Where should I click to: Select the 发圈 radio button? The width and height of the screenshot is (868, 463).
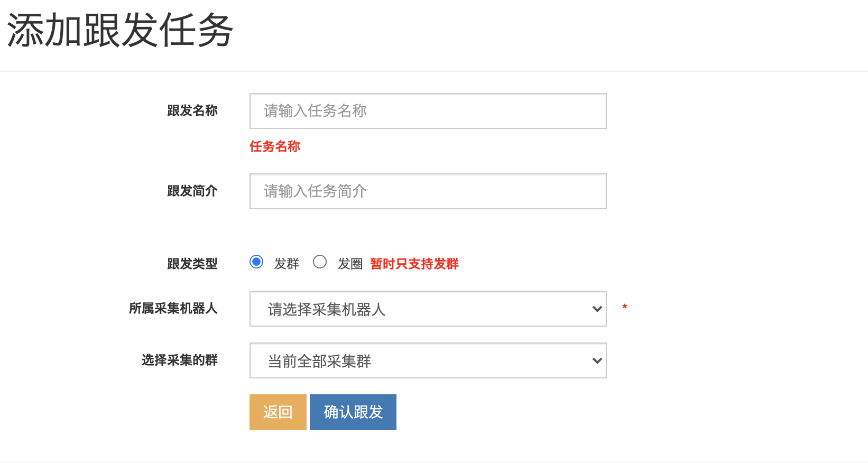pos(320,262)
